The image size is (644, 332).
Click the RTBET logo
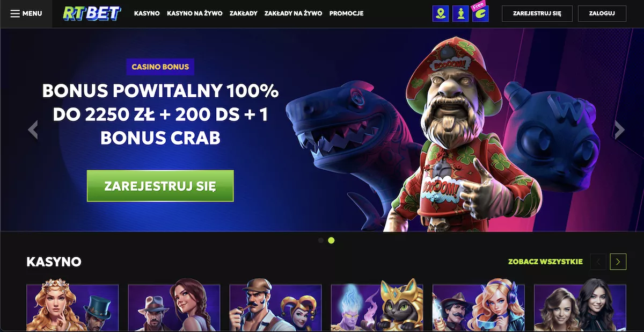pyautogui.click(x=91, y=13)
